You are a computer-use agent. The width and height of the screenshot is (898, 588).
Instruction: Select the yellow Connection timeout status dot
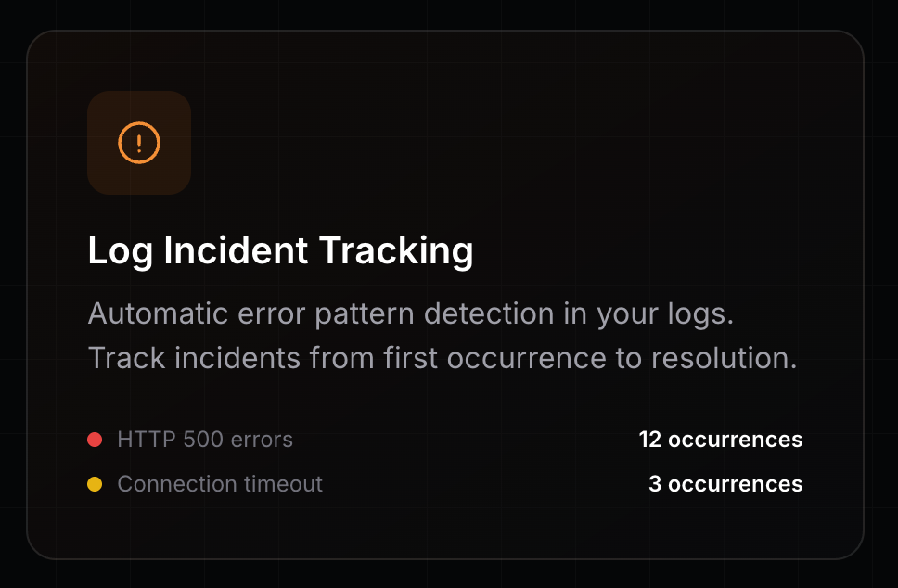pyautogui.click(x=95, y=484)
